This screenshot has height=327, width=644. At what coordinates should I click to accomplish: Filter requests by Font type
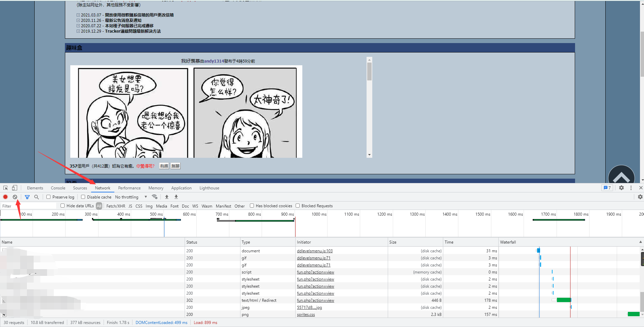(175, 206)
